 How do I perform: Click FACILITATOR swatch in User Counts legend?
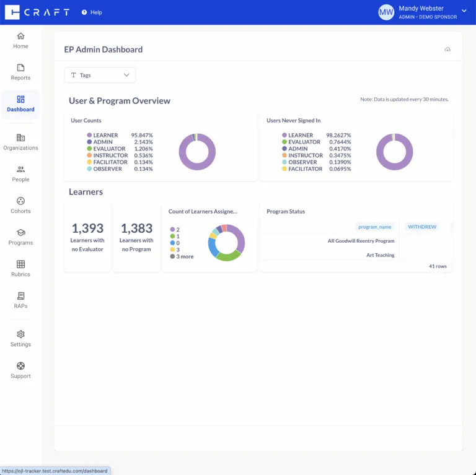pyautogui.click(x=89, y=162)
